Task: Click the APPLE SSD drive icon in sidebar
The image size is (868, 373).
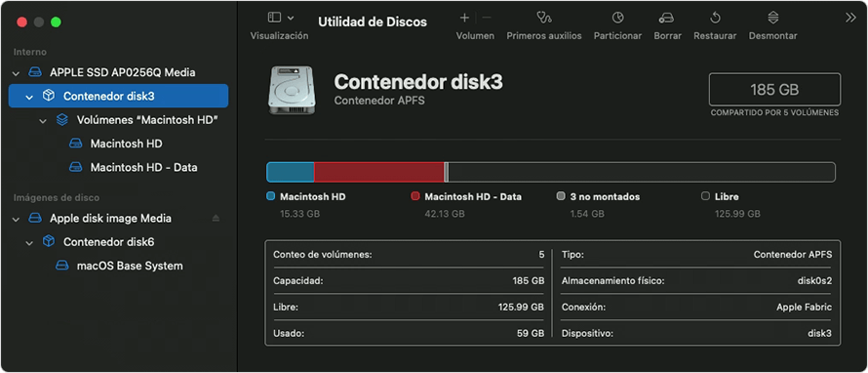Action: [35, 72]
